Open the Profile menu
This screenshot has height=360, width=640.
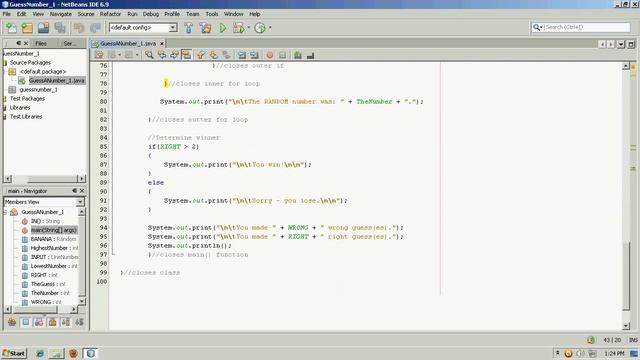point(172,14)
